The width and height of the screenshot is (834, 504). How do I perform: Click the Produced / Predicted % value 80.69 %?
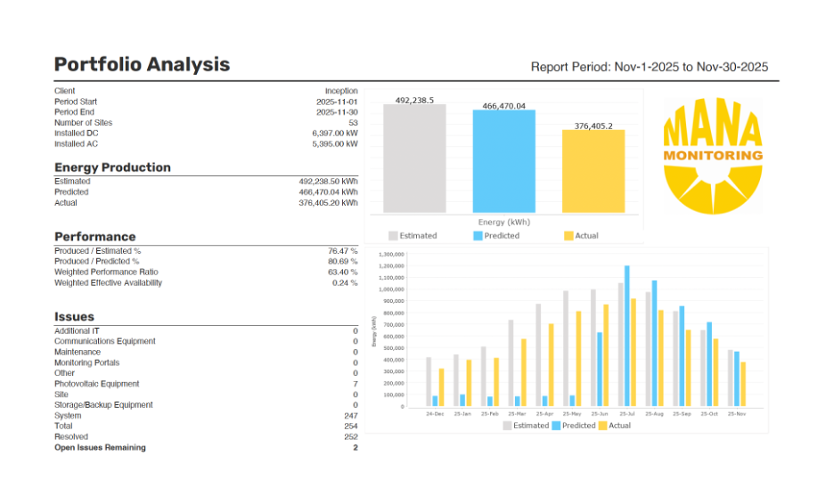click(x=342, y=262)
